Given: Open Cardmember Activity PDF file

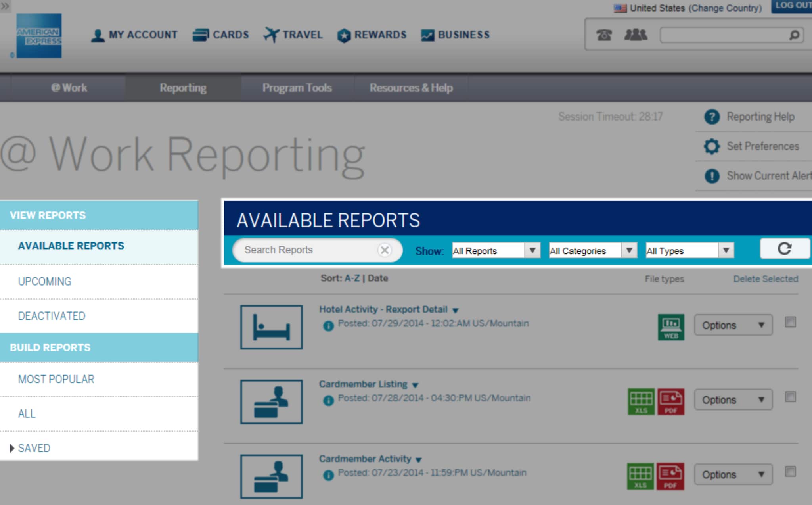Looking at the screenshot, I should pos(670,476).
